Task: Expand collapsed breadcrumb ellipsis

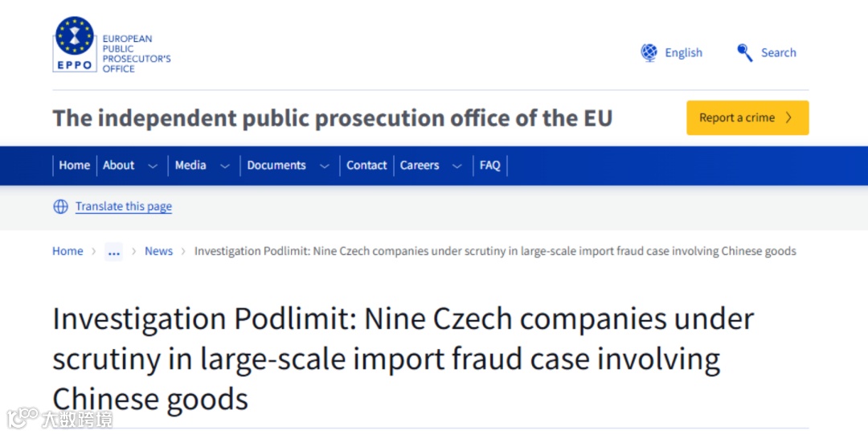Action: tap(114, 252)
